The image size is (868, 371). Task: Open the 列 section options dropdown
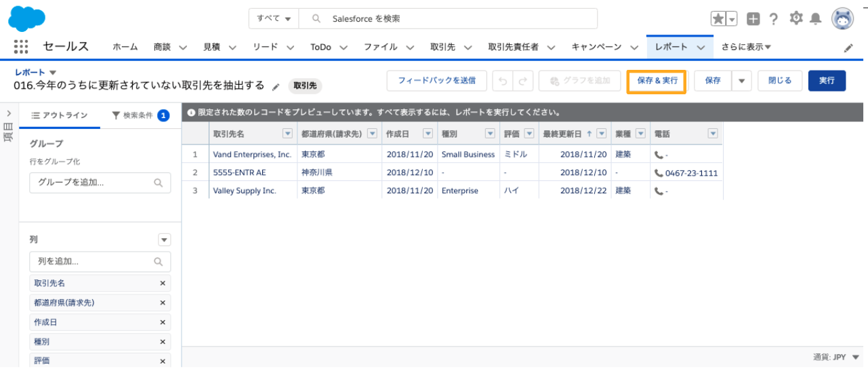coord(165,240)
